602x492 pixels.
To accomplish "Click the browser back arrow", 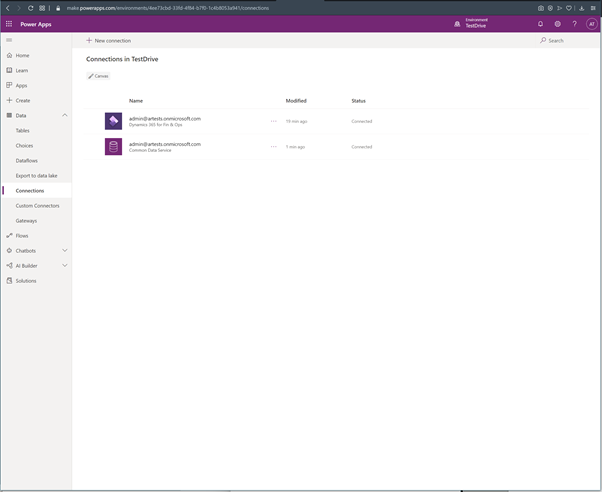I will click(7, 8).
